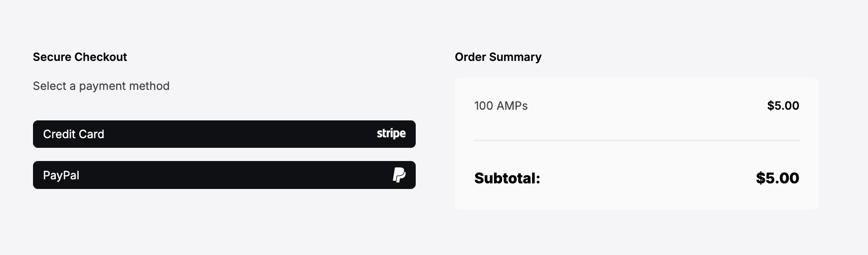Click the white double-P PayPal emblem
The image size is (868, 255).
[399, 175]
